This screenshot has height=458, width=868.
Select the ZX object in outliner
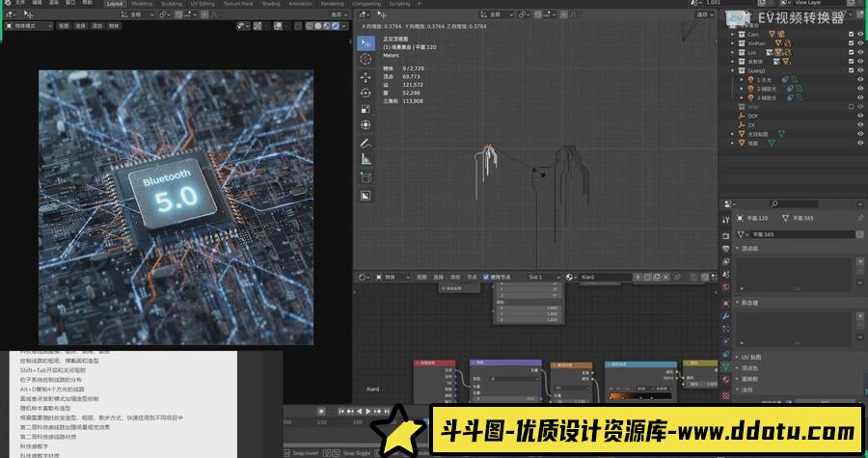coord(751,125)
